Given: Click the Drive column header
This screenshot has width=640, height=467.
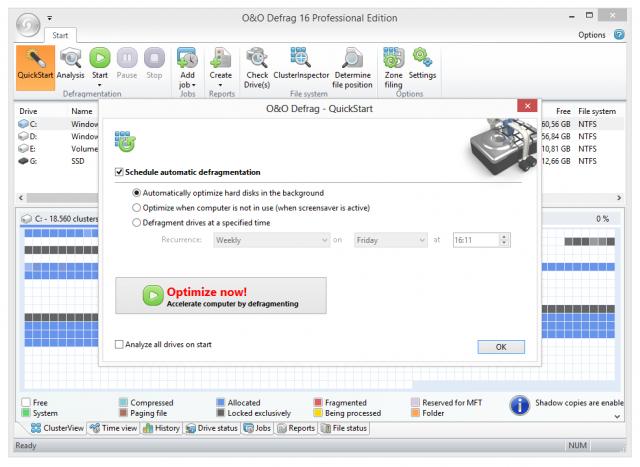Looking at the screenshot, I should (28, 111).
